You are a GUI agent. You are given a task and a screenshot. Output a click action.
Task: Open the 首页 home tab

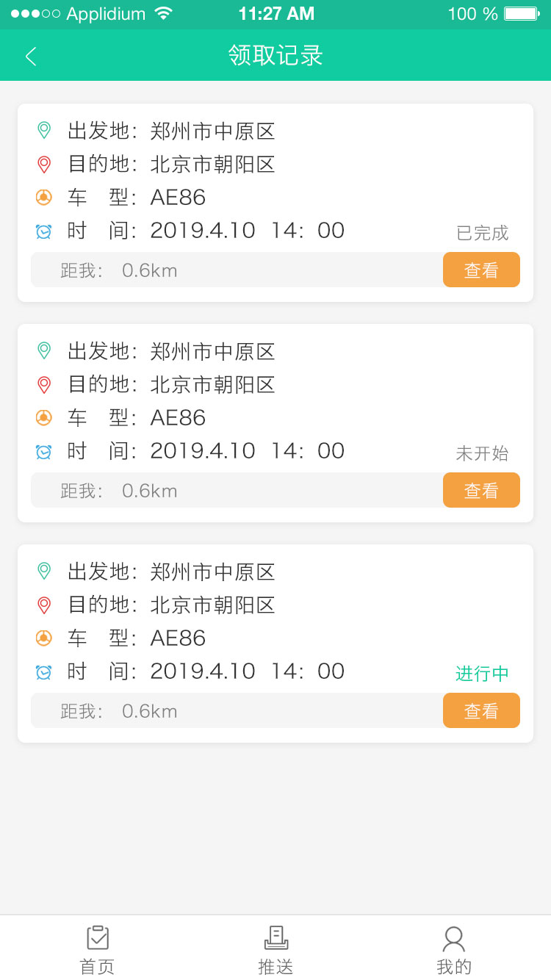[97, 949]
